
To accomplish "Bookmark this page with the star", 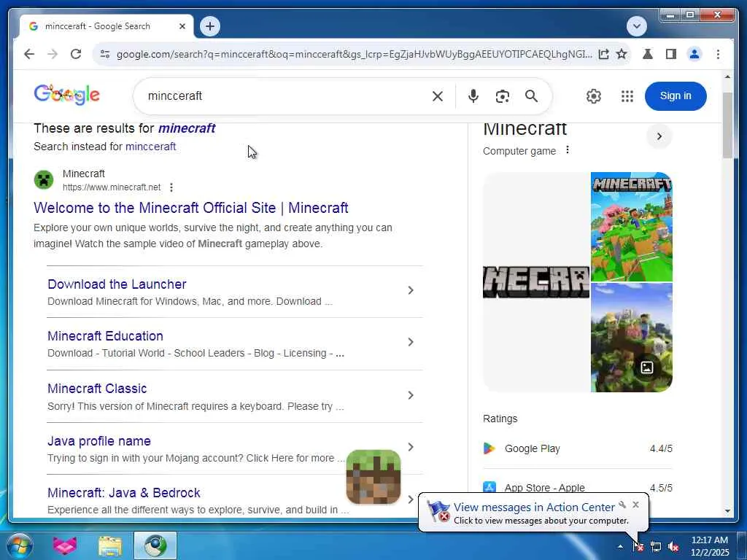I will click(622, 54).
